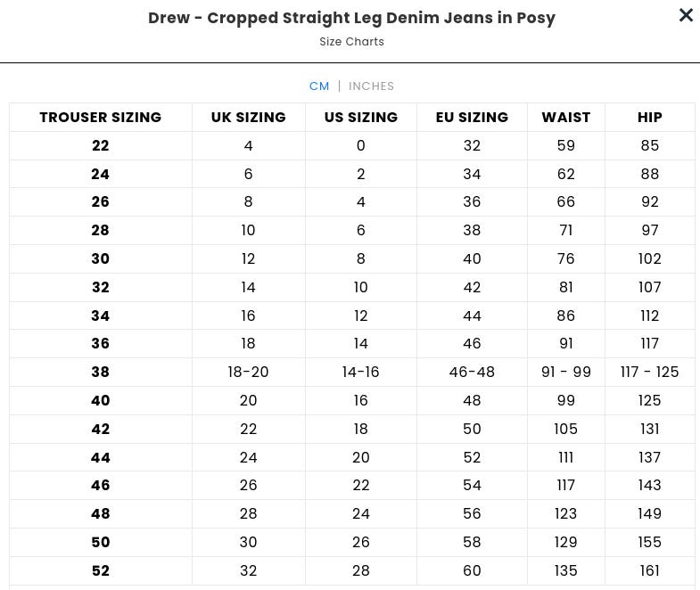The image size is (700, 590).
Task: Select the CM unit option
Action: pos(319,86)
